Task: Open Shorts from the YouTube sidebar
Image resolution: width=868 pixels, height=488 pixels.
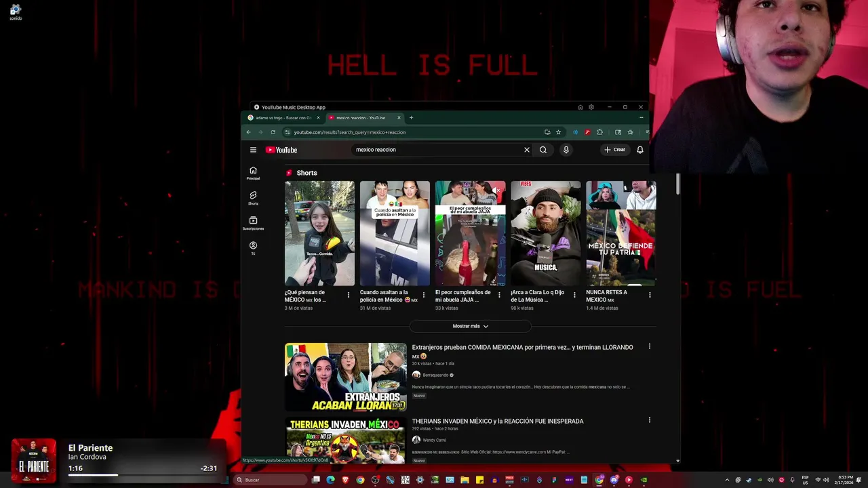Action: 253,198
